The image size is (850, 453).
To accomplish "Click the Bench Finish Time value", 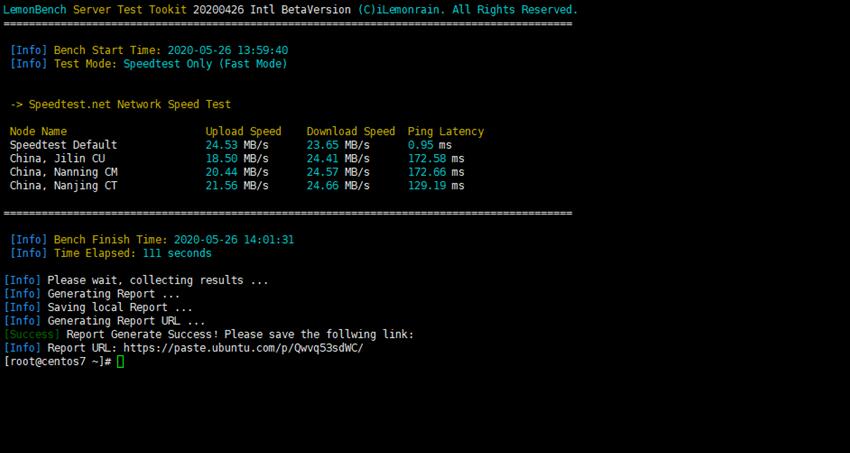I will click(234, 240).
